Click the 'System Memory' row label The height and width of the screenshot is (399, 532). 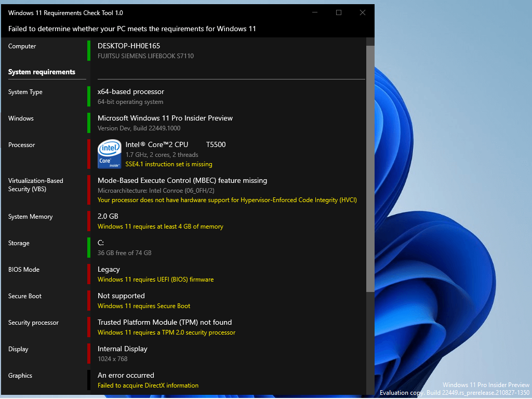click(31, 217)
